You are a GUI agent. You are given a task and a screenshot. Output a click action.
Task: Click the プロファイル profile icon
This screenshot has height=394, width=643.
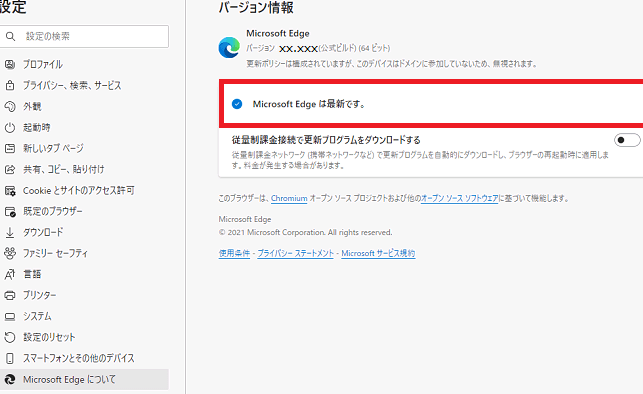10,64
